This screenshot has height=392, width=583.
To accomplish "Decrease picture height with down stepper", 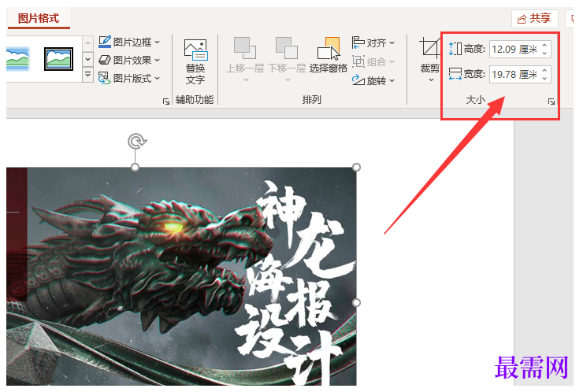I will pos(544,54).
